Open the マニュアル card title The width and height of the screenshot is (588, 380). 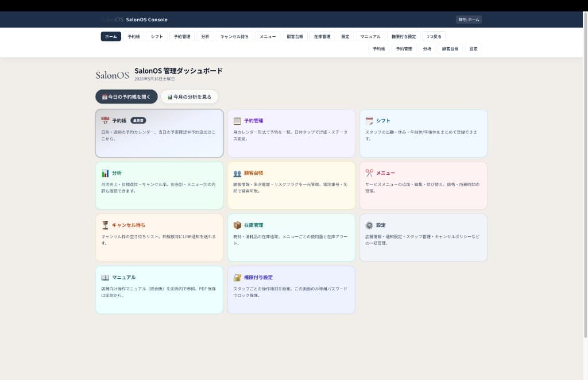[x=124, y=277]
